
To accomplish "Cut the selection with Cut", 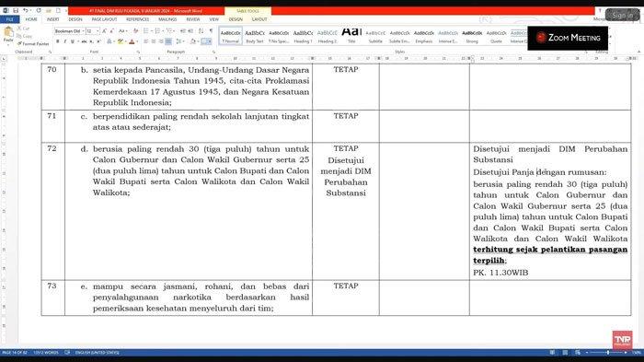I will pyautogui.click(x=23, y=29).
